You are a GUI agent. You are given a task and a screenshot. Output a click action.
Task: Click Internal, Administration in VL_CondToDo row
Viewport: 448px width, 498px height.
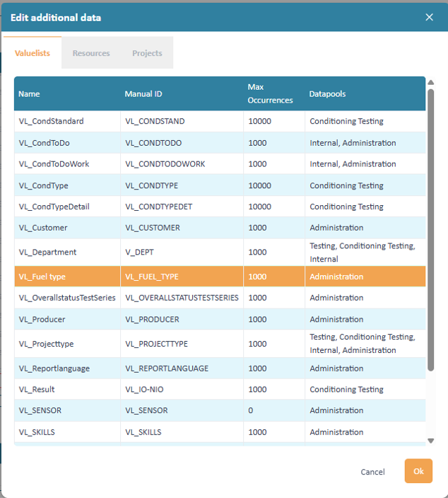coord(353,143)
